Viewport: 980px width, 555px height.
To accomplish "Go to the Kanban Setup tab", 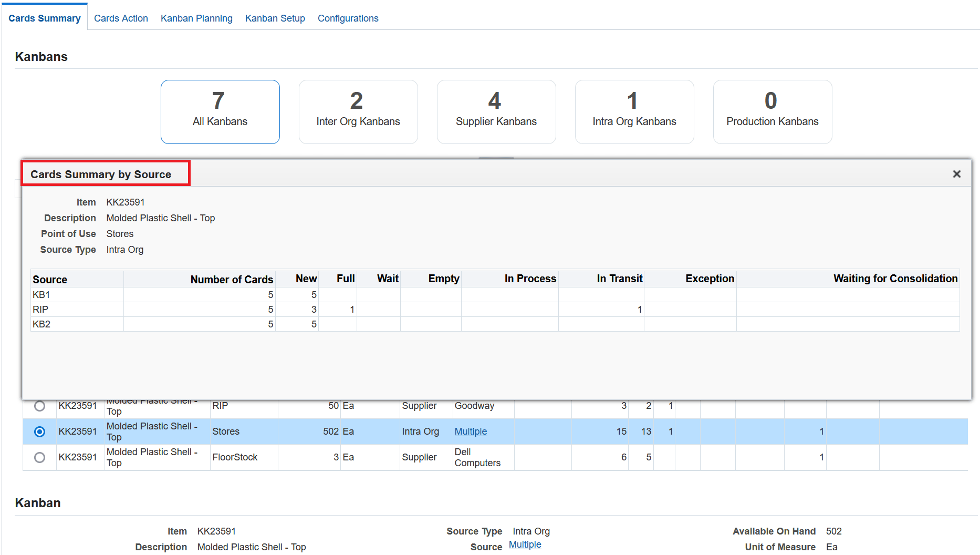I will click(x=275, y=18).
